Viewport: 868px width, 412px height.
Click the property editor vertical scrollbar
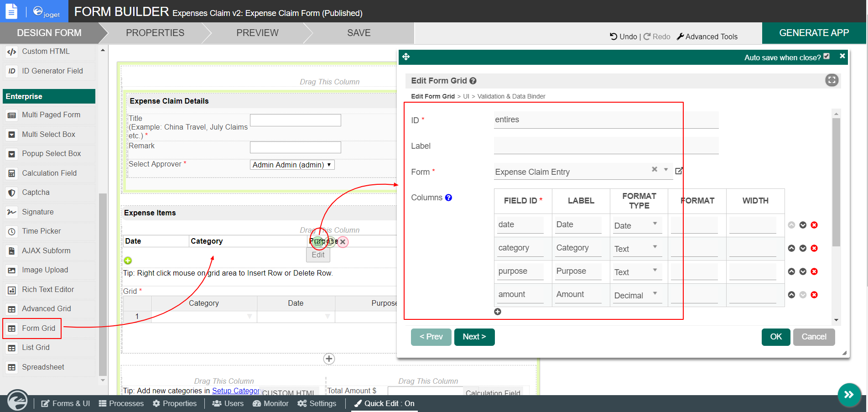click(836, 183)
